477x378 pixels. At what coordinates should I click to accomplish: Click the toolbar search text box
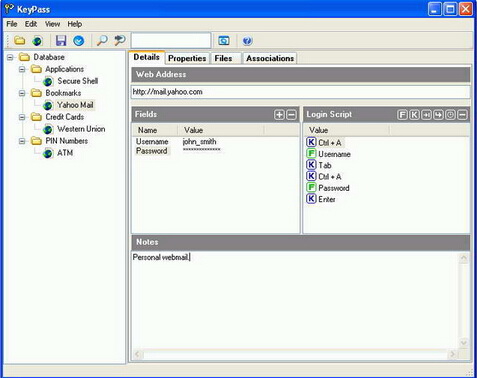(x=171, y=41)
